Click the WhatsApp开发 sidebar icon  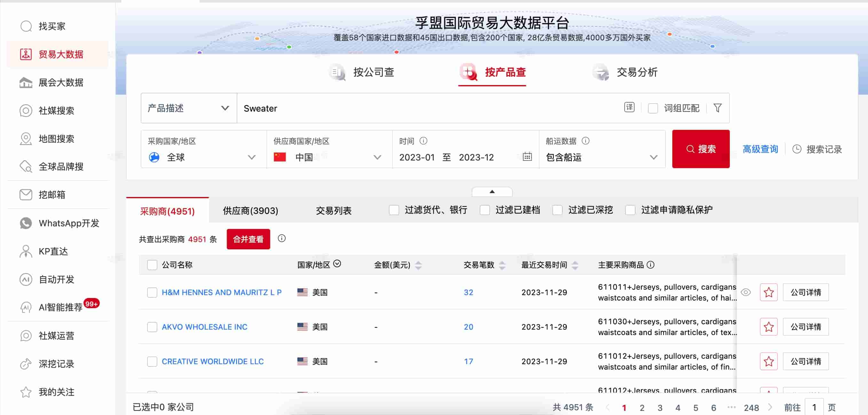pyautogui.click(x=26, y=223)
